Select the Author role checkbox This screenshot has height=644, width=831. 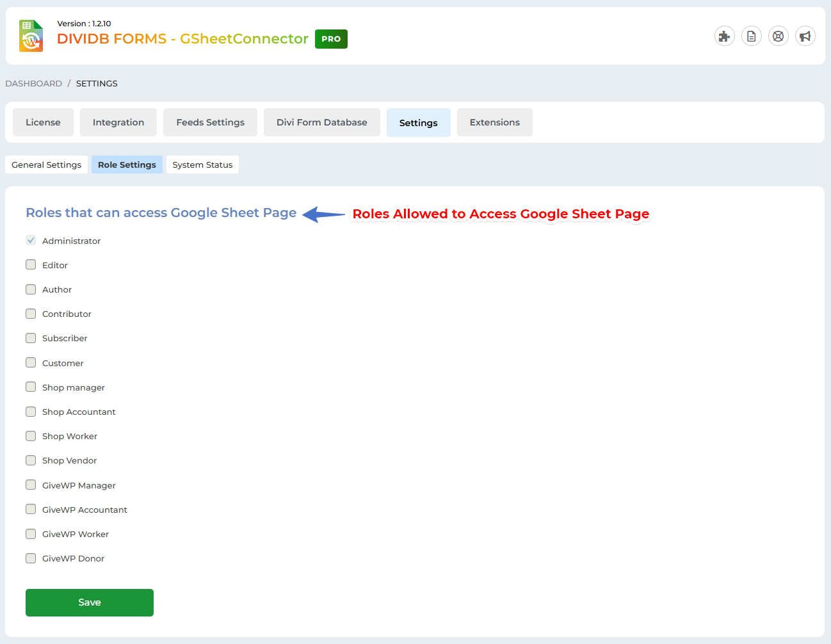tap(31, 289)
